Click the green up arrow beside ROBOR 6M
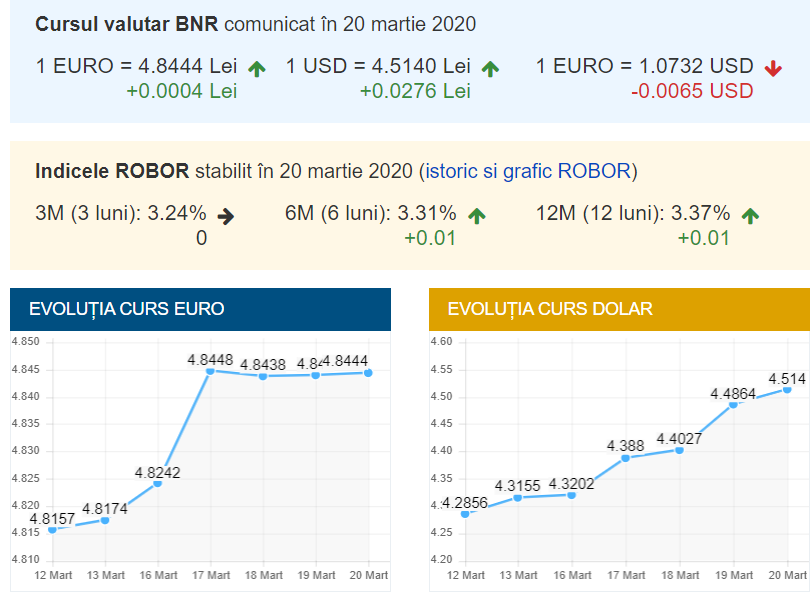Screen dimensions: 812x593 click(x=477, y=215)
